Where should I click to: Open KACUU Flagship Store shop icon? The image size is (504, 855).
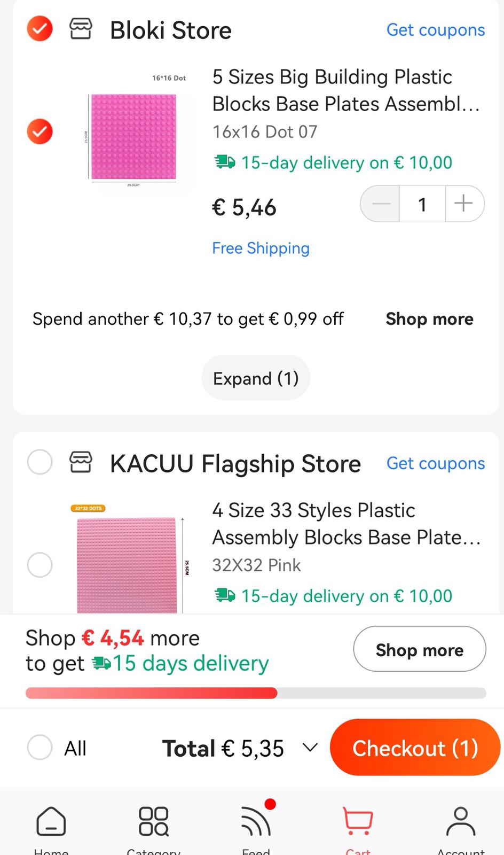tap(81, 462)
